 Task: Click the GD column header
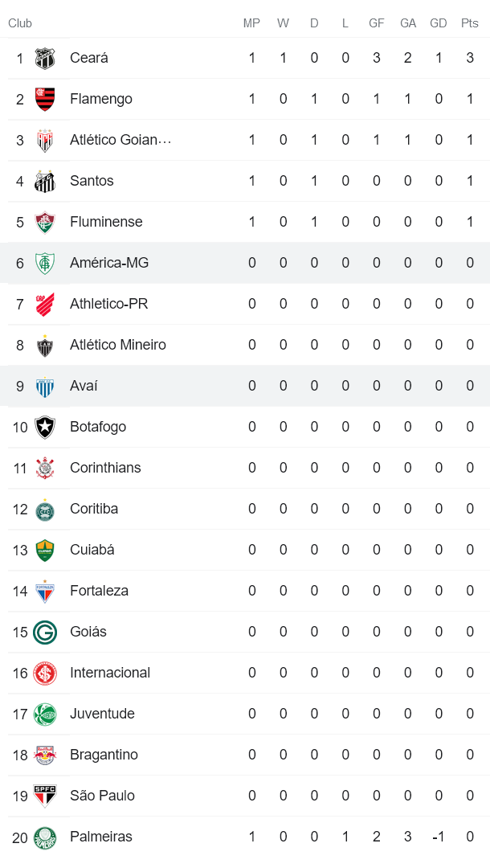pos(439,23)
